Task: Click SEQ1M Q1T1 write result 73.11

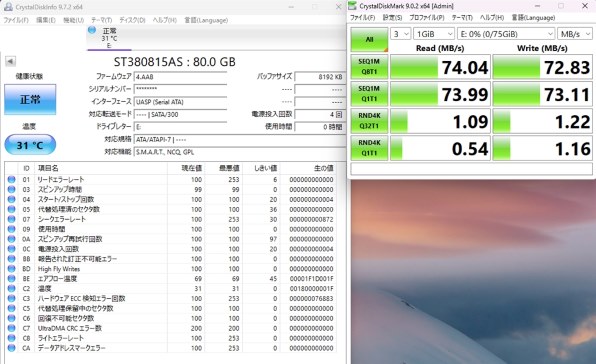Action: click(x=543, y=94)
